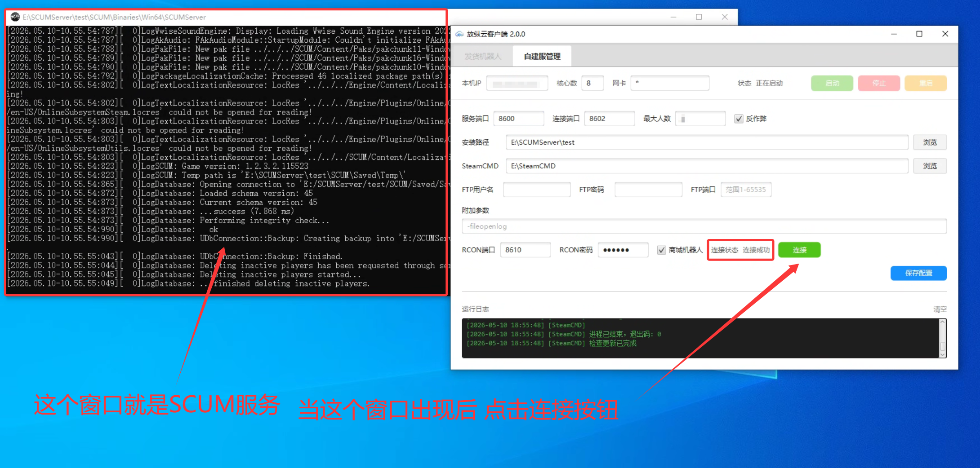This screenshot has height=468, width=980.
Task: Click the cloud app icon in client title bar
Action: (459, 34)
